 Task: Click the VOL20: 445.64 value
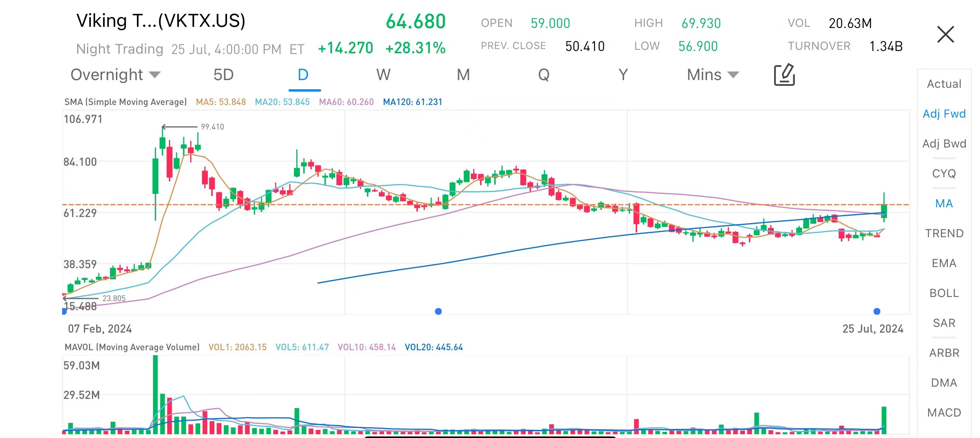pyautogui.click(x=434, y=347)
